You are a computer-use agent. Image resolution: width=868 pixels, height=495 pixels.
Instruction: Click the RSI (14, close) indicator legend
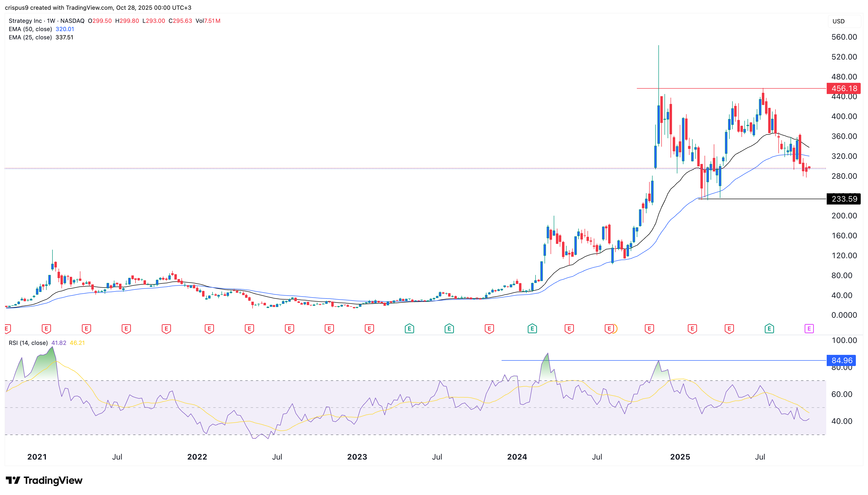(x=28, y=343)
